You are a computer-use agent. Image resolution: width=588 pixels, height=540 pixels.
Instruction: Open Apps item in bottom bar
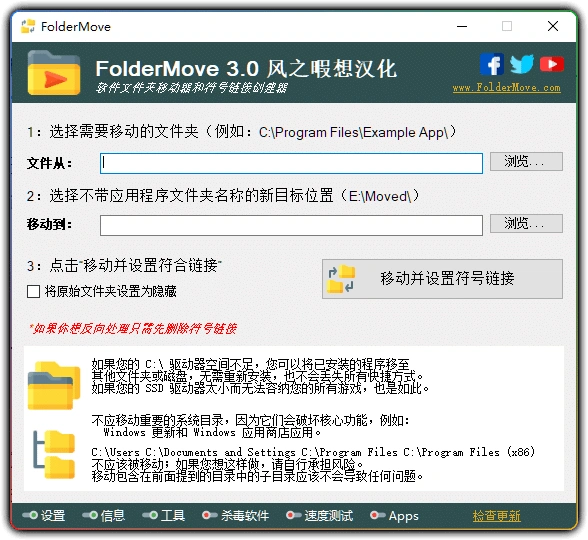[394, 516]
